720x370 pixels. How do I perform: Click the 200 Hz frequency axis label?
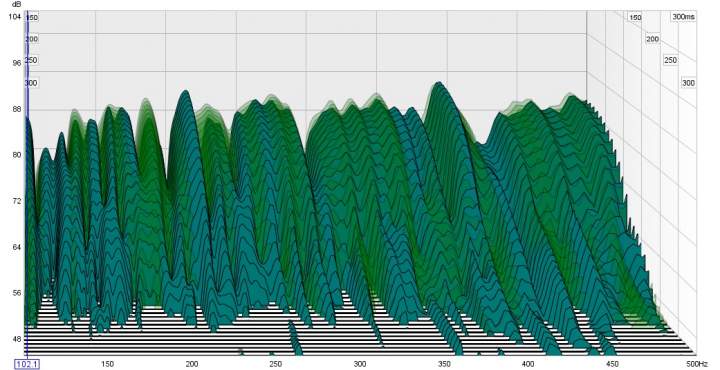pyautogui.click(x=192, y=364)
